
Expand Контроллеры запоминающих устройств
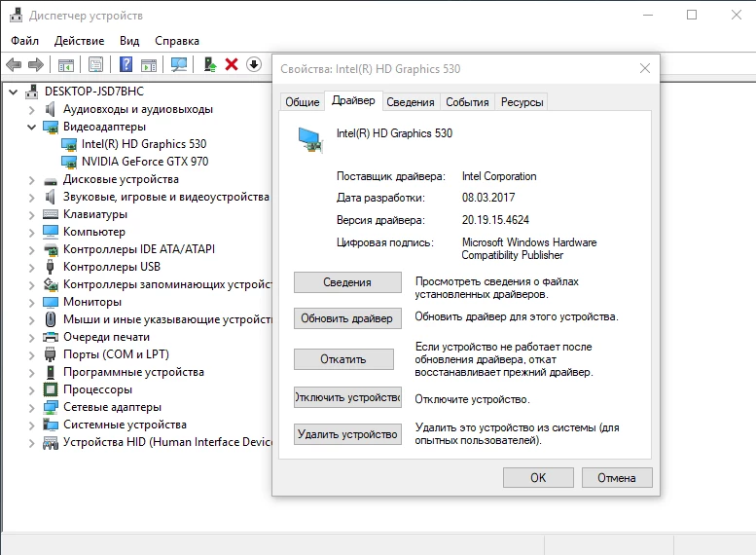(32, 285)
